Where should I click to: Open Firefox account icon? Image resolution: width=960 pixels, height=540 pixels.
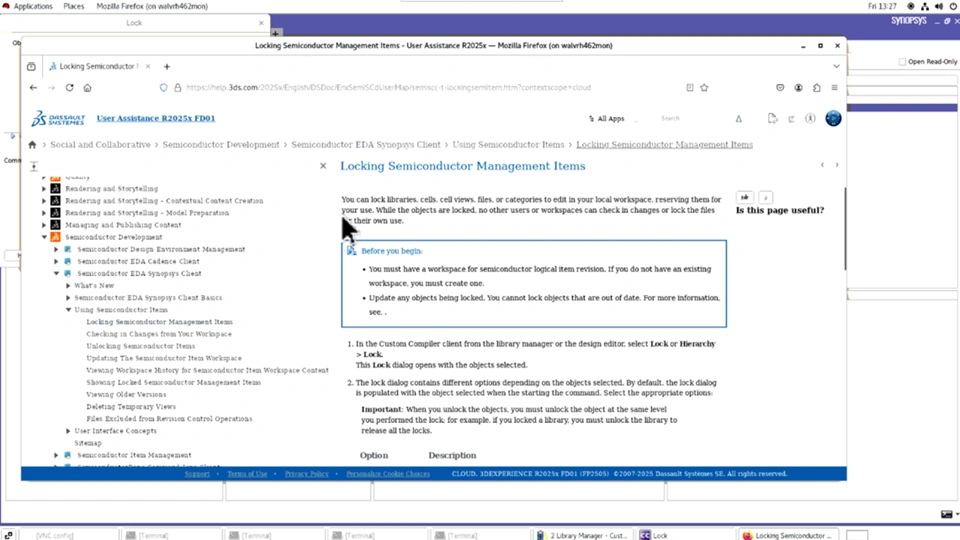coord(798,88)
